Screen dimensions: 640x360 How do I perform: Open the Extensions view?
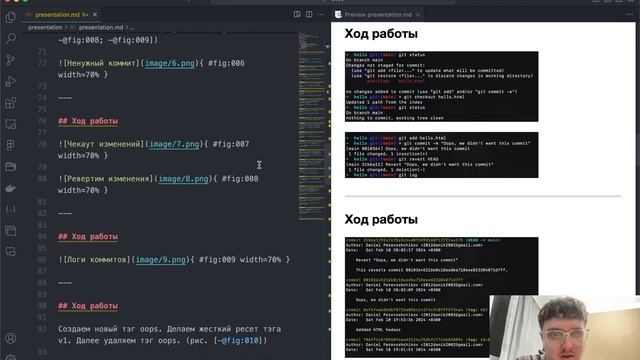pos(11,102)
